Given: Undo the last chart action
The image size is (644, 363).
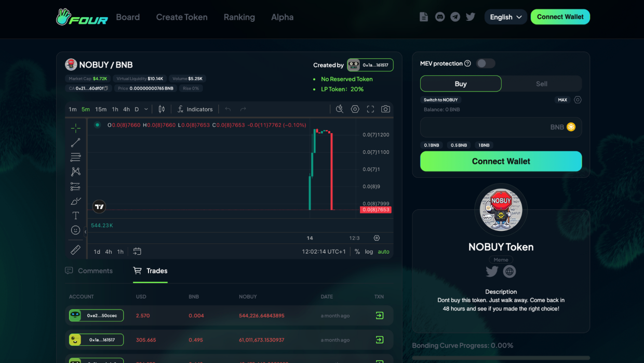Looking at the screenshot, I should (x=228, y=109).
